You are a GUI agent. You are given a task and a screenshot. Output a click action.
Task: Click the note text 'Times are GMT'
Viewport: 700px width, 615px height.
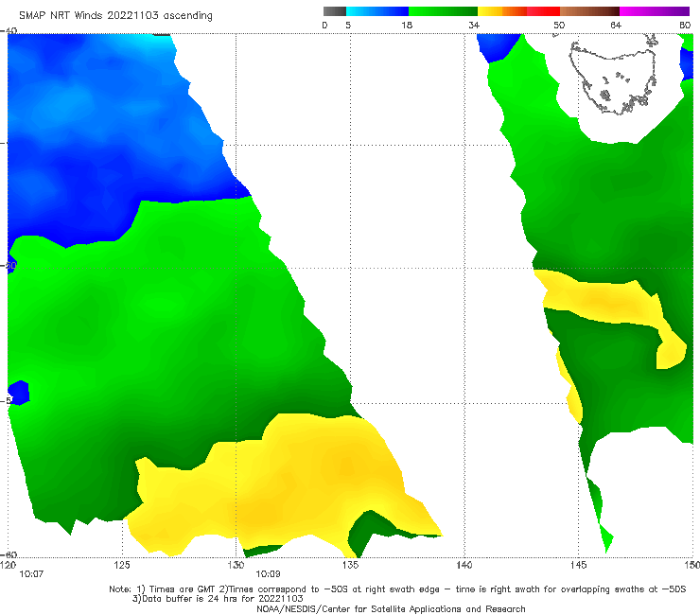(x=183, y=589)
